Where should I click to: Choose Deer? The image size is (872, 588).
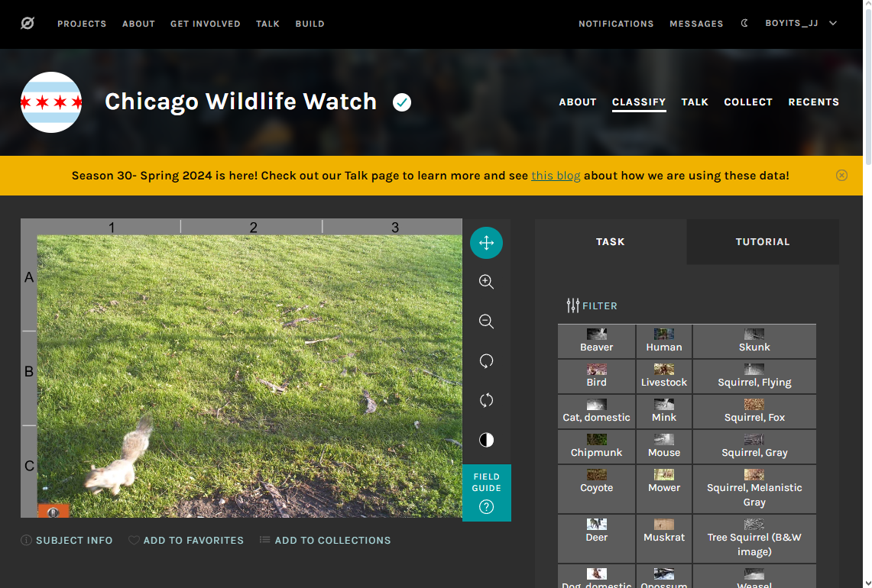pos(597,538)
